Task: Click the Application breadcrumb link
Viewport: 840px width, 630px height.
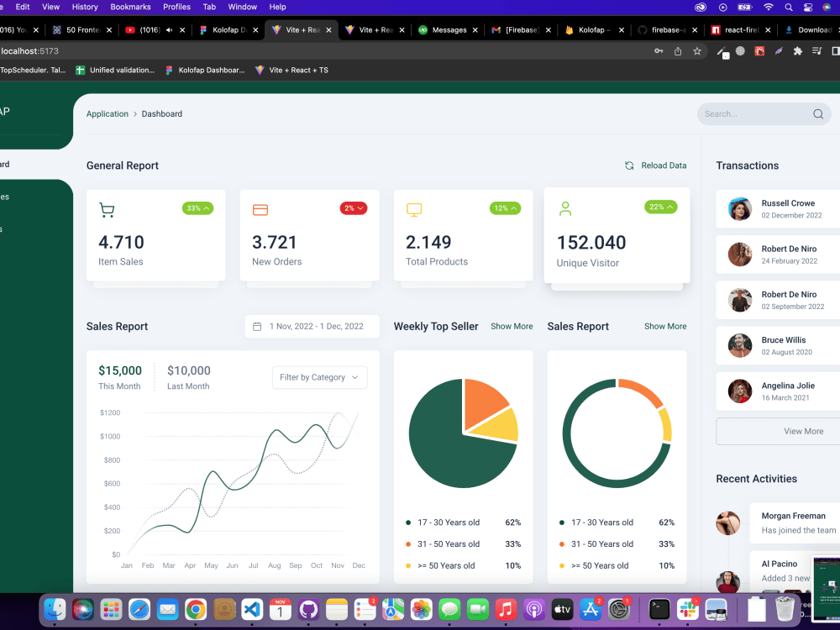Action: tap(108, 113)
